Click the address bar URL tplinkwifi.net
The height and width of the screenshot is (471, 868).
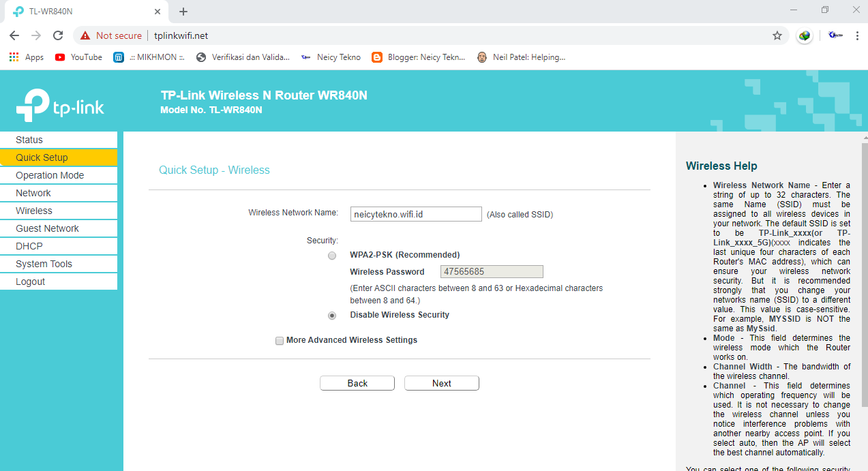[x=181, y=35]
